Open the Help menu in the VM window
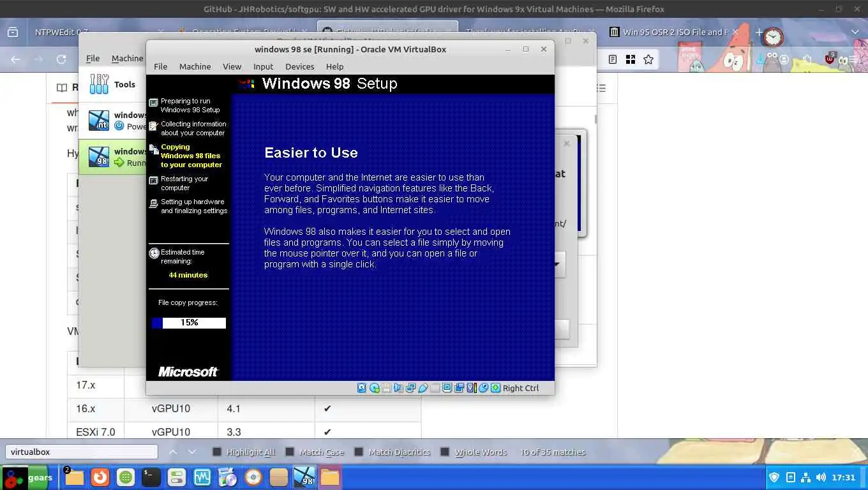Viewport: 868px width, 490px height. tap(334, 66)
